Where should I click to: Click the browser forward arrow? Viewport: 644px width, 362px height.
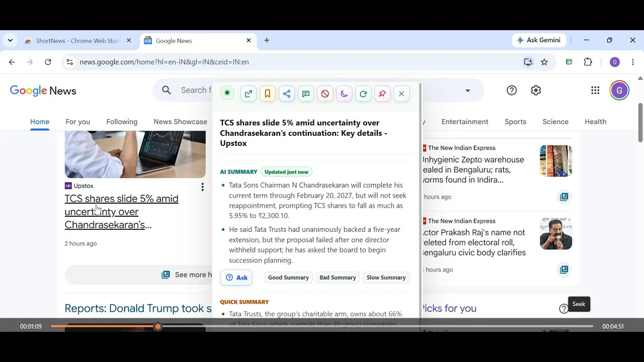point(30,62)
